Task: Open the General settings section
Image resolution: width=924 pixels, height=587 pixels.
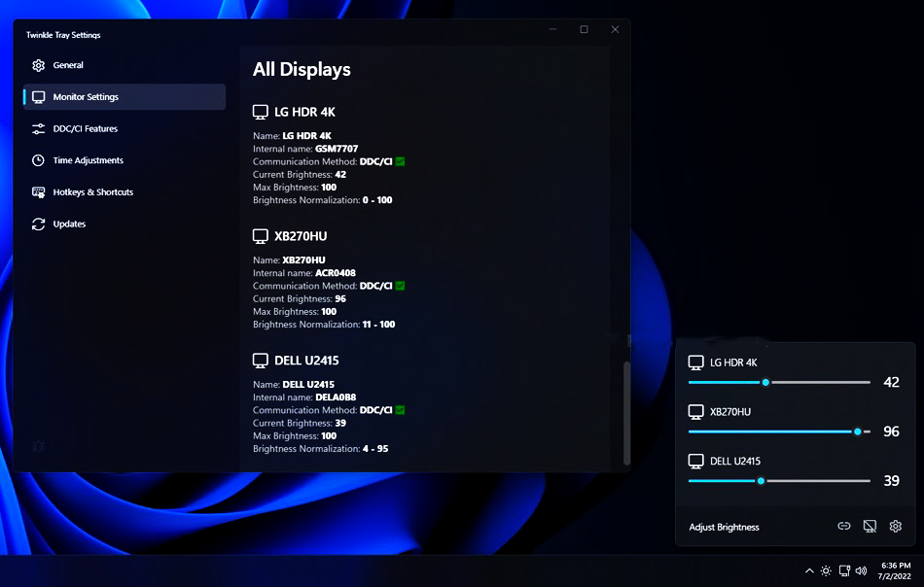Action: (124, 65)
